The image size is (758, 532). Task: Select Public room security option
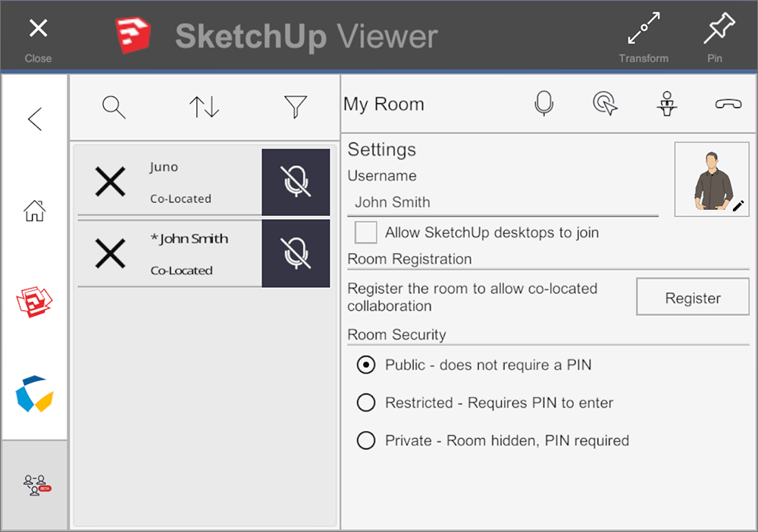[x=366, y=365]
